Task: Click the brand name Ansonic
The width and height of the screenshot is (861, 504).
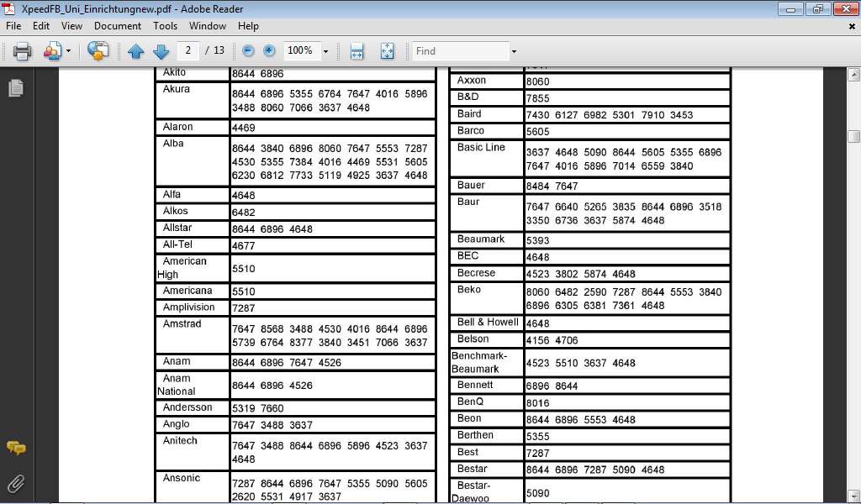Action: pyautogui.click(x=182, y=478)
